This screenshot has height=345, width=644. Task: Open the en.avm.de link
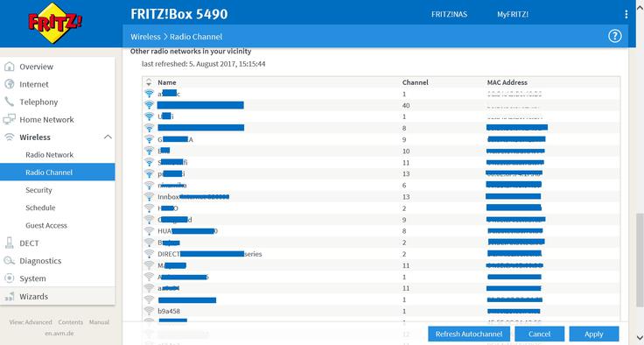(x=59, y=333)
